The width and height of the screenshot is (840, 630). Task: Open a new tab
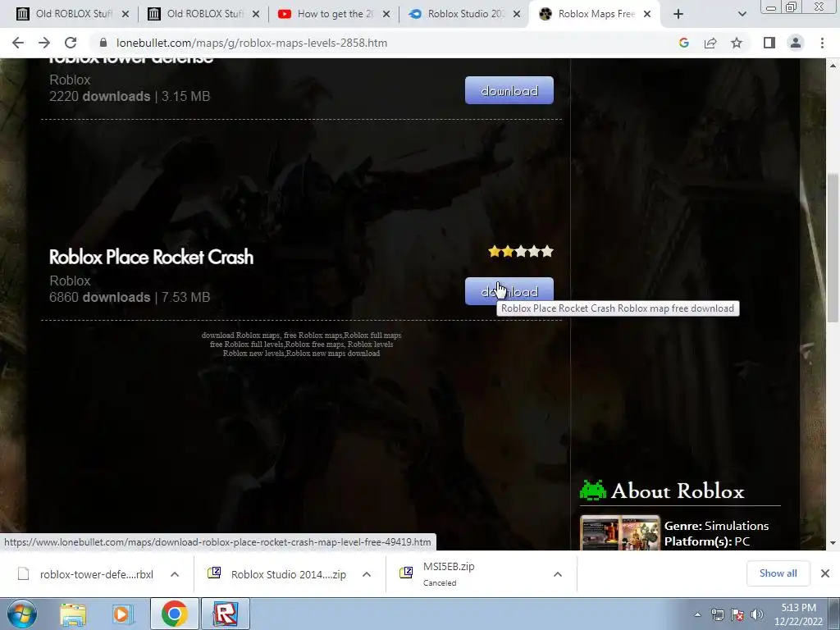coord(678,14)
